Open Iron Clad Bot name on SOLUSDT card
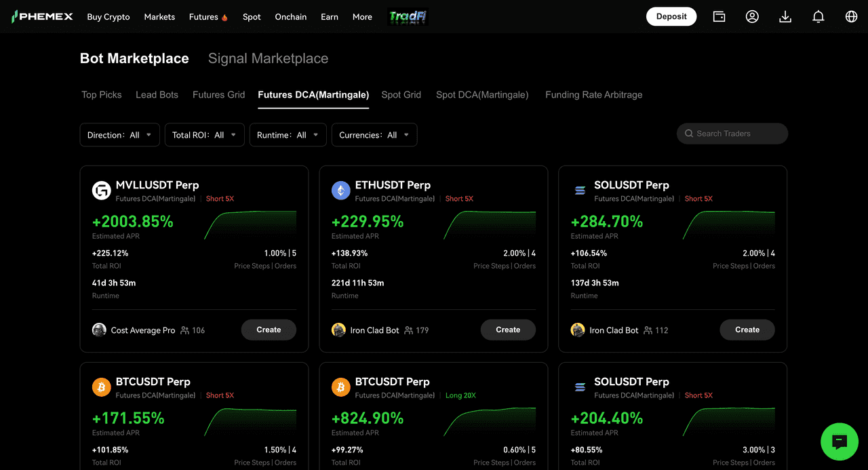This screenshot has height=470, width=868. click(x=614, y=330)
